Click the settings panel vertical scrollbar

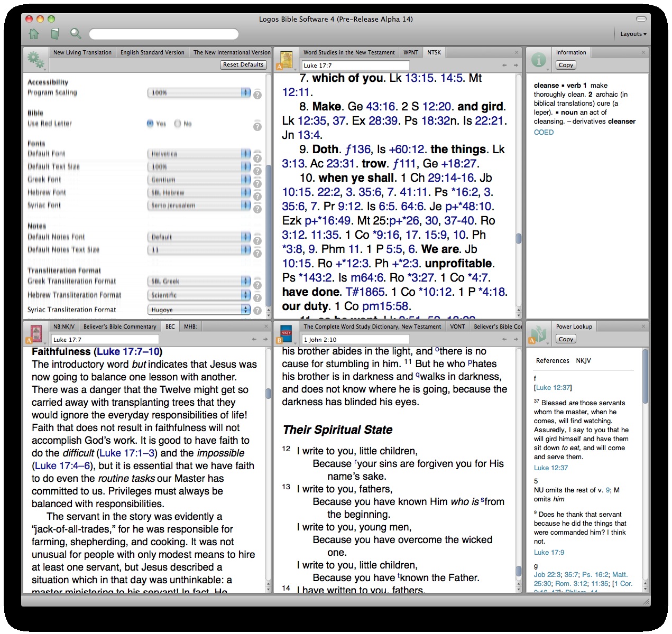tap(269, 235)
